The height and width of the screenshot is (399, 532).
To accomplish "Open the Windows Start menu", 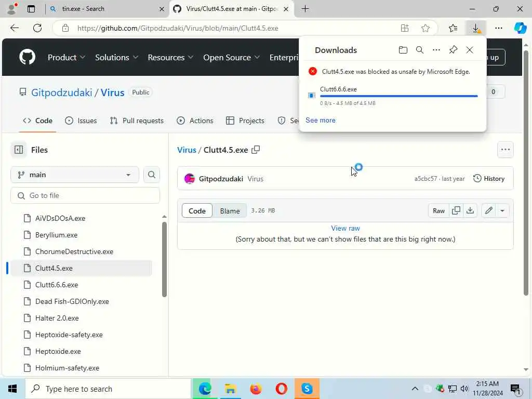I will tap(12, 389).
